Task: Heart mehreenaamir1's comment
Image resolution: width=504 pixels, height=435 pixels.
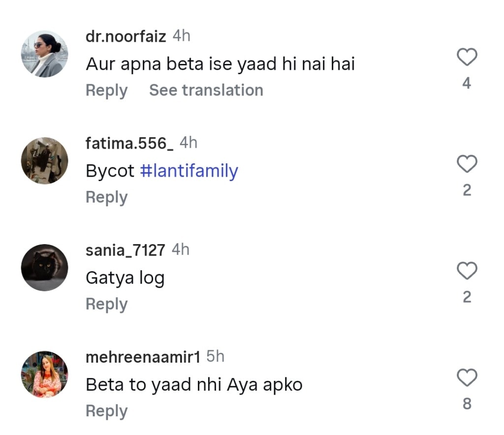Action: (x=467, y=378)
